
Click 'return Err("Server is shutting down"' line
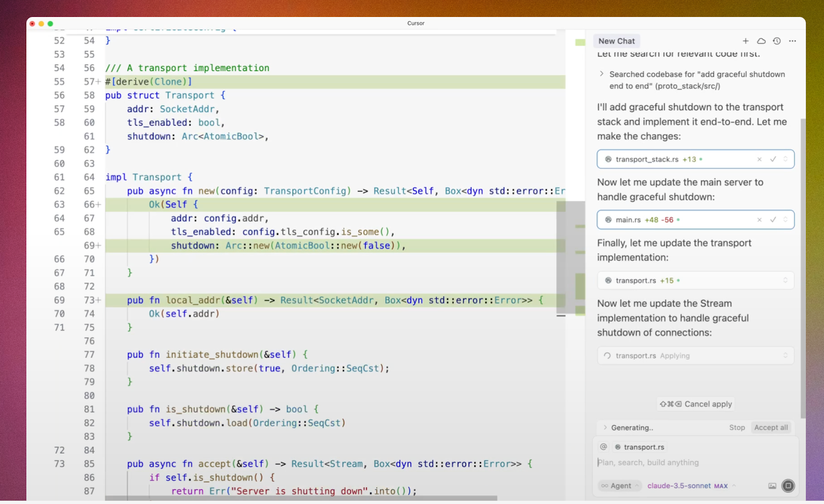[294, 491]
